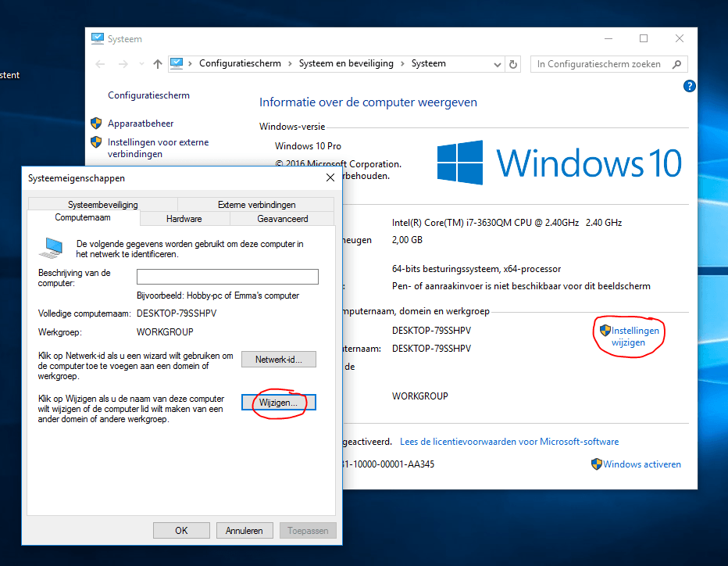
Task: Open the Geavanceerd tab
Action: 282,218
